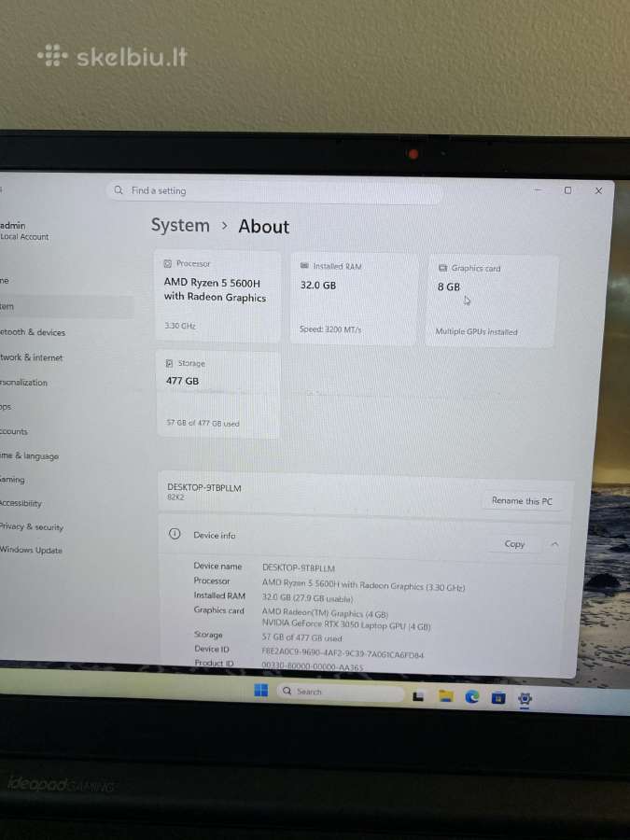
Task: Open Microsoft Store from taskbar
Action: pyautogui.click(x=498, y=697)
